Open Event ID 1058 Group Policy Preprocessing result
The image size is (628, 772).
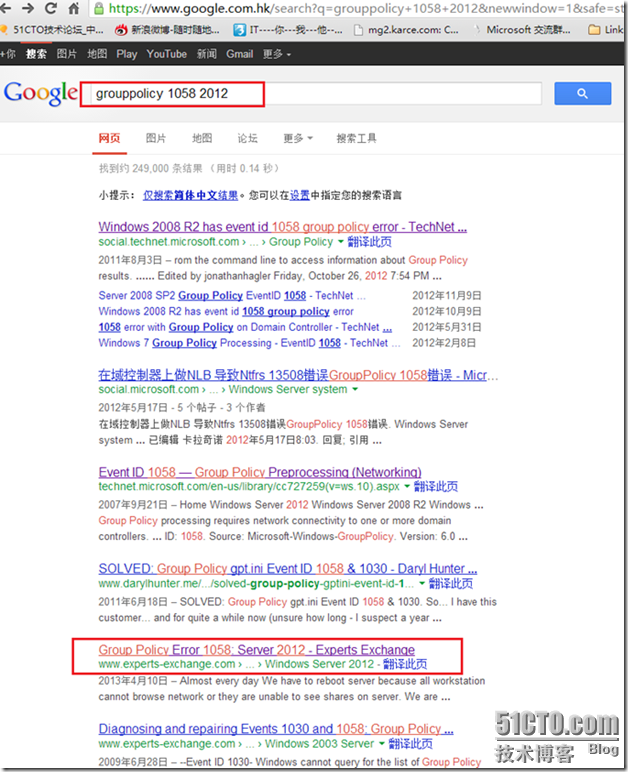260,472
